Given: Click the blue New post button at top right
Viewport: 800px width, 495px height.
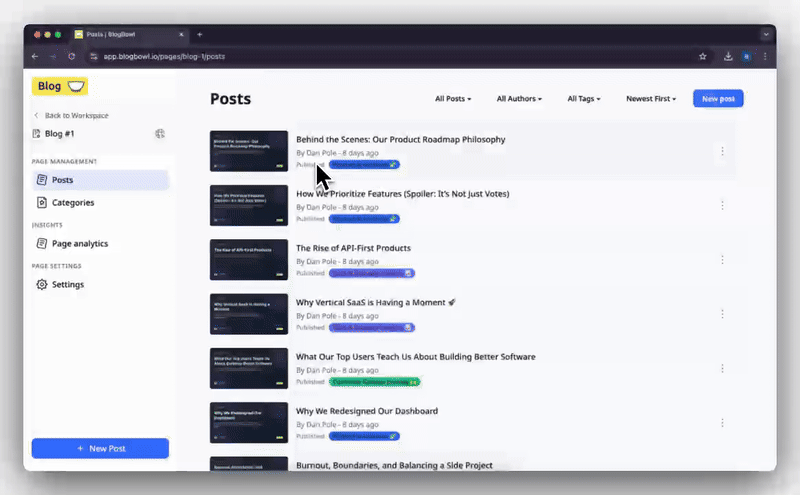Looking at the screenshot, I should click(x=718, y=98).
